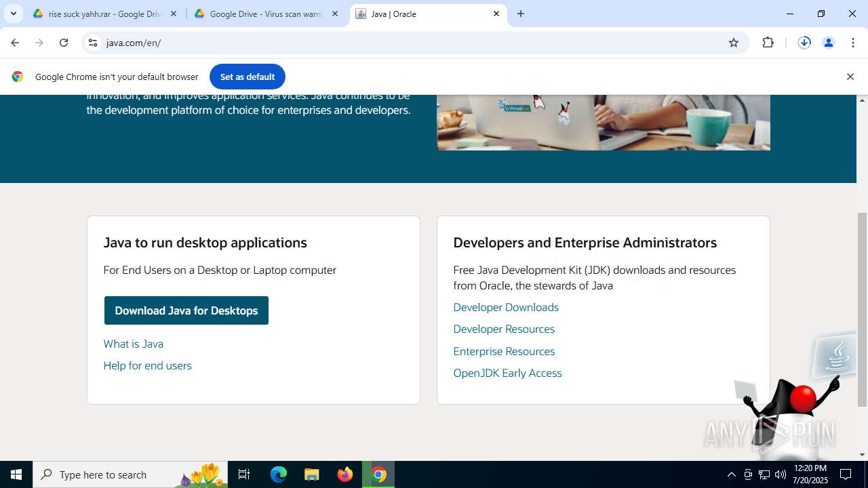This screenshot has height=488, width=868.
Task: Launch Microsoft Edge from taskbar
Action: (279, 474)
